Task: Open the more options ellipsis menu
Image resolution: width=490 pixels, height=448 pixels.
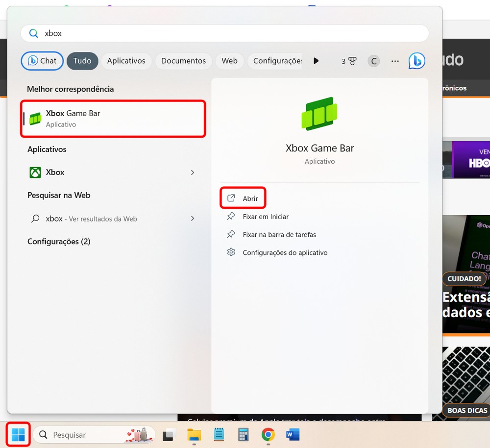Action: click(395, 61)
